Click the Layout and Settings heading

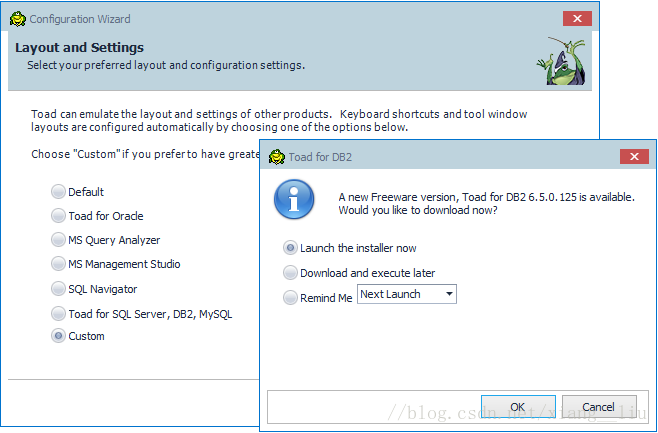click(79, 47)
